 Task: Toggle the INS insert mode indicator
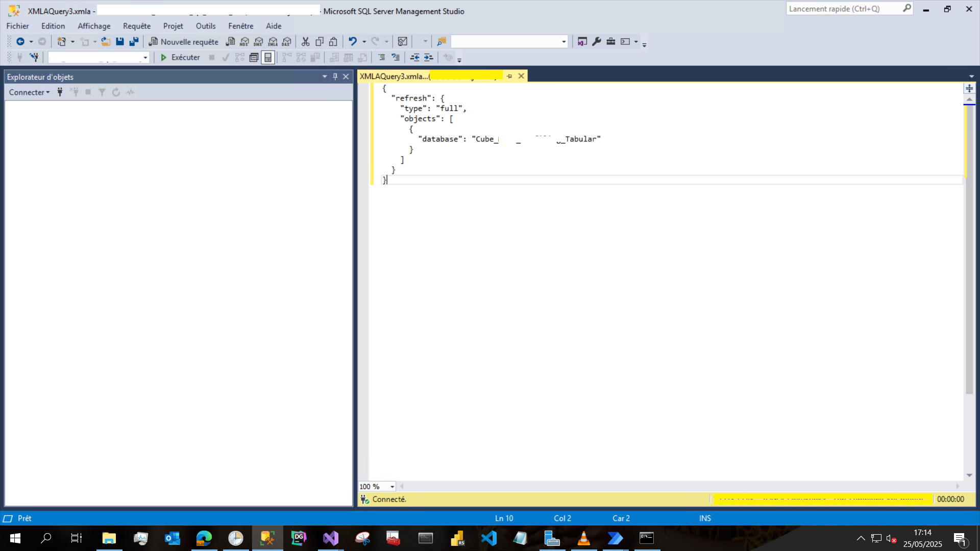pos(705,518)
